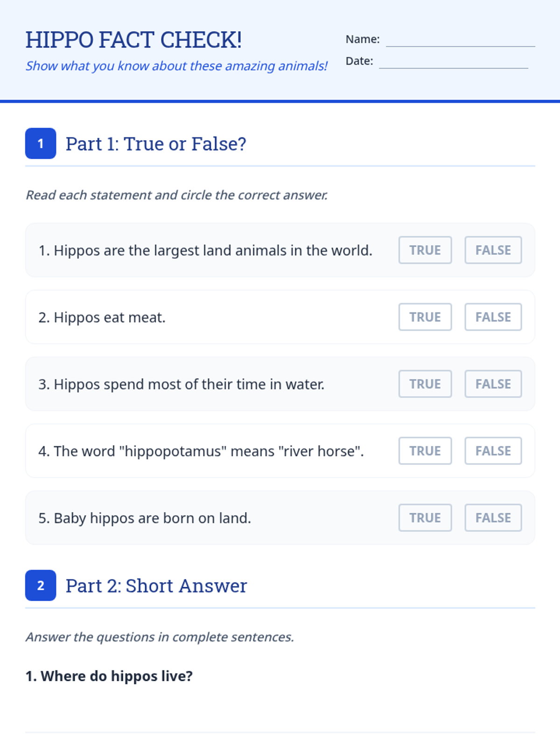Screen dimensions: 560x747
Task: Choose TRUE for Hippos eat meat
Action: pos(425,317)
